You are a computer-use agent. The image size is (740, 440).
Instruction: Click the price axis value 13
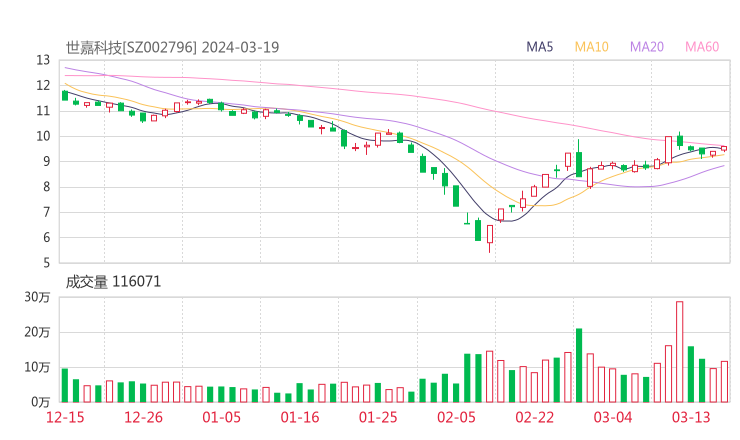click(43, 60)
